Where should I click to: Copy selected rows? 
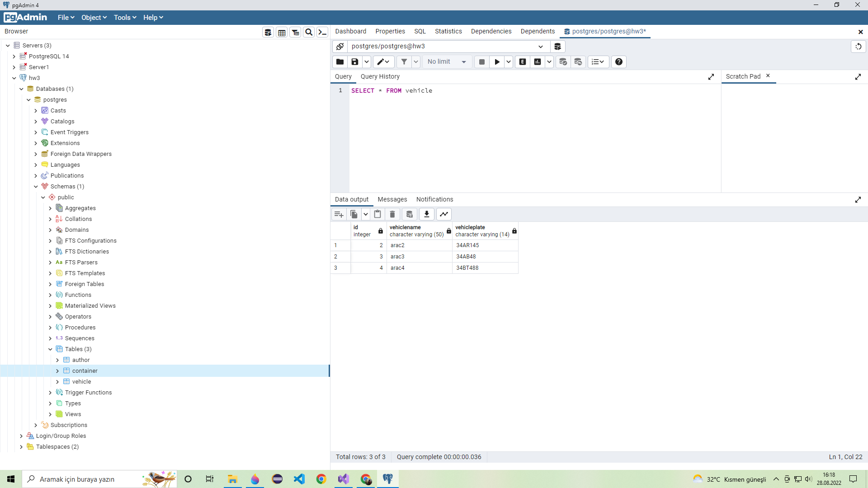pyautogui.click(x=354, y=214)
